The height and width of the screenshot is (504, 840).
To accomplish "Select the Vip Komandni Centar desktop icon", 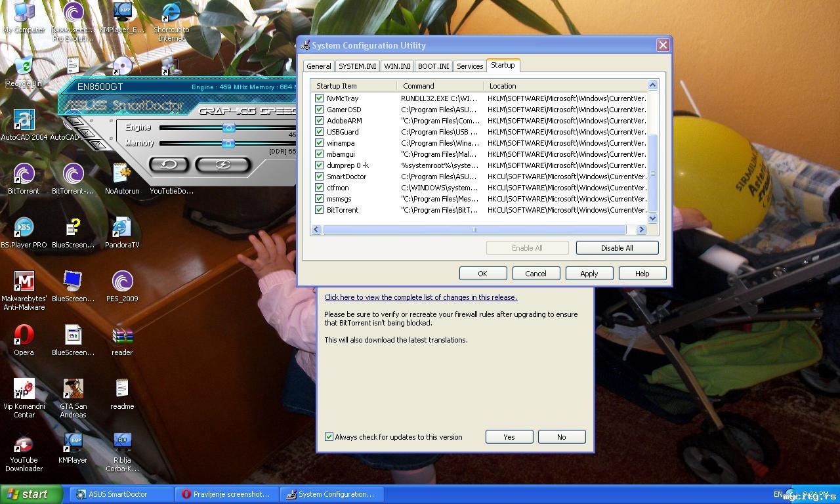I will point(24,398).
